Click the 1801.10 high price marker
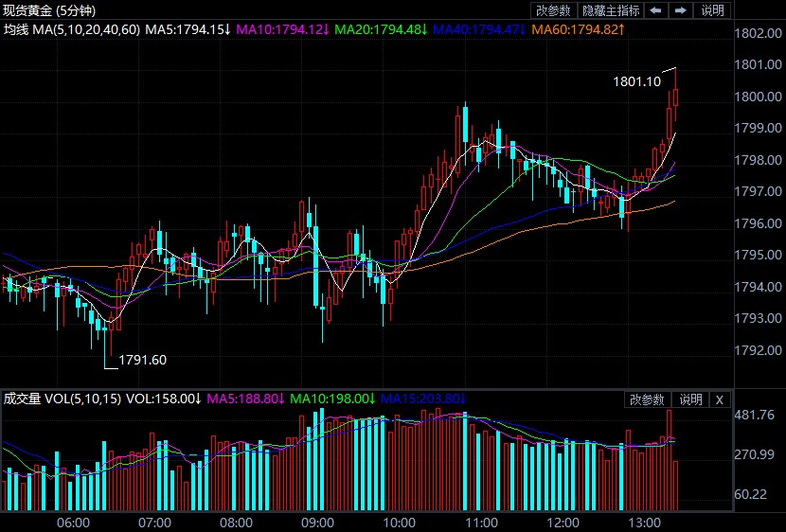Image resolution: width=786 pixels, height=532 pixels. [637, 81]
